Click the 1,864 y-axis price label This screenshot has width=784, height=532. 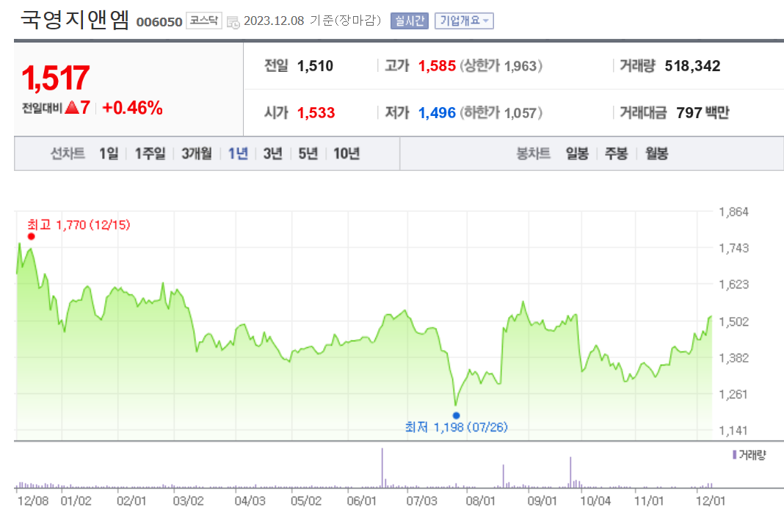coord(733,212)
